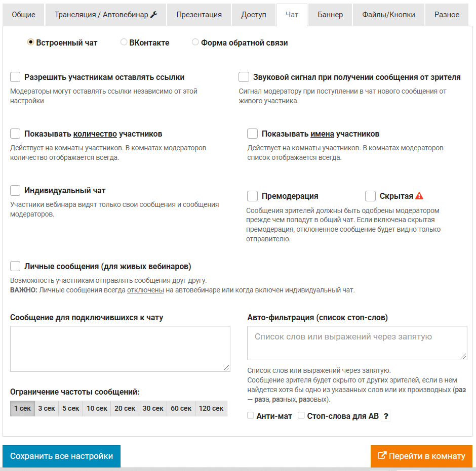The width and height of the screenshot is (476, 471).
Task: Toggle the Премодерация checkbox
Action: (x=253, y=196)
